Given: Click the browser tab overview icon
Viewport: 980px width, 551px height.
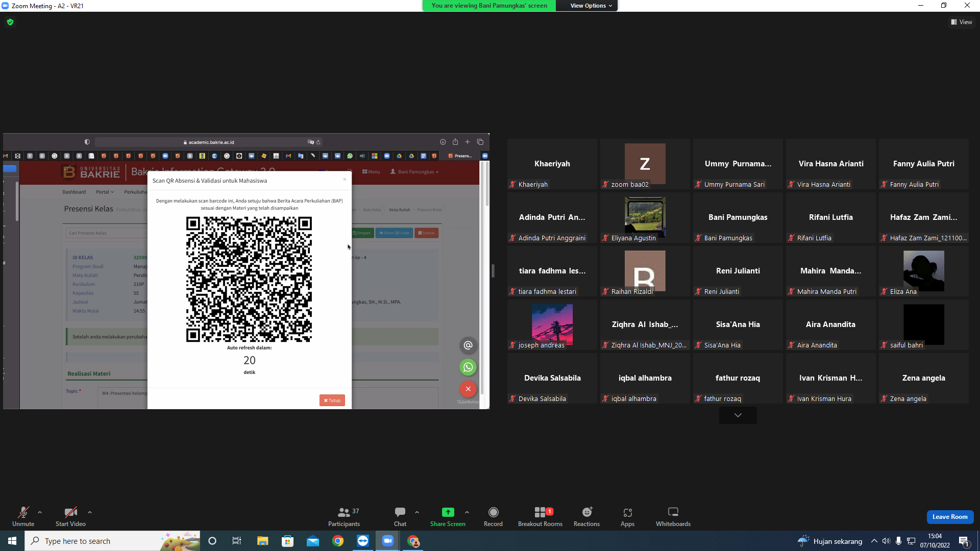Looking at the screenshot, I should pyautogui.click(x=480, y=142).
